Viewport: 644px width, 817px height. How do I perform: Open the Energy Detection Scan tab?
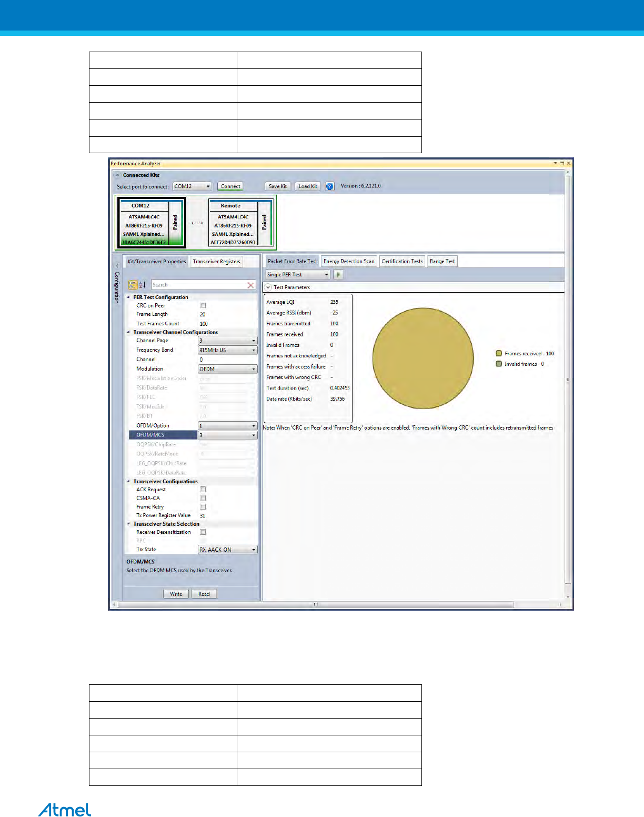pyautogui.click(x=349, y=261)
